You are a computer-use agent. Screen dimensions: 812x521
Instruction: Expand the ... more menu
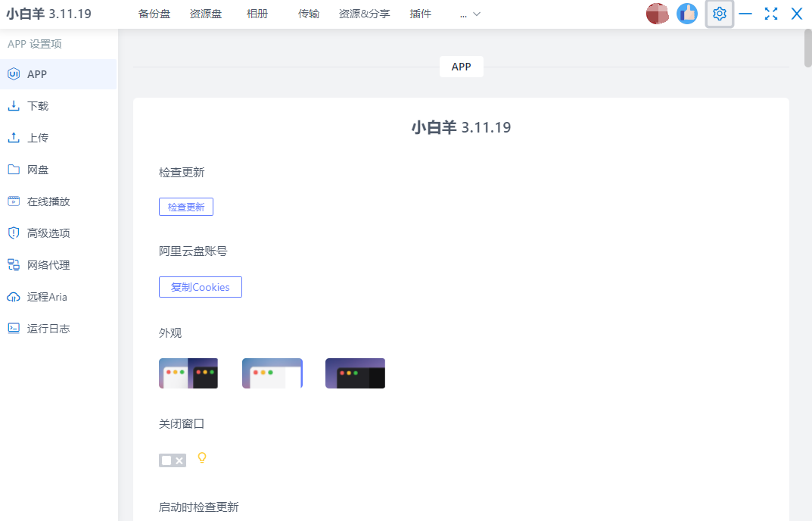tap(470, 14)
